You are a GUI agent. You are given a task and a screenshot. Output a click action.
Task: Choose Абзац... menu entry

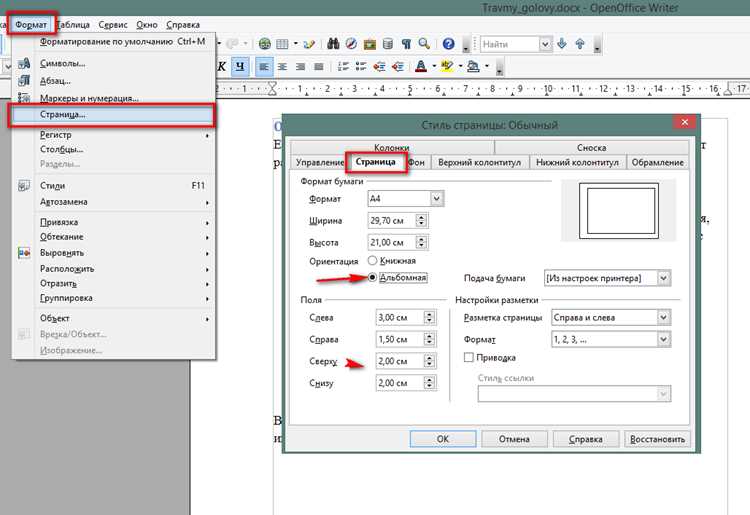click(x=113, y=80)
